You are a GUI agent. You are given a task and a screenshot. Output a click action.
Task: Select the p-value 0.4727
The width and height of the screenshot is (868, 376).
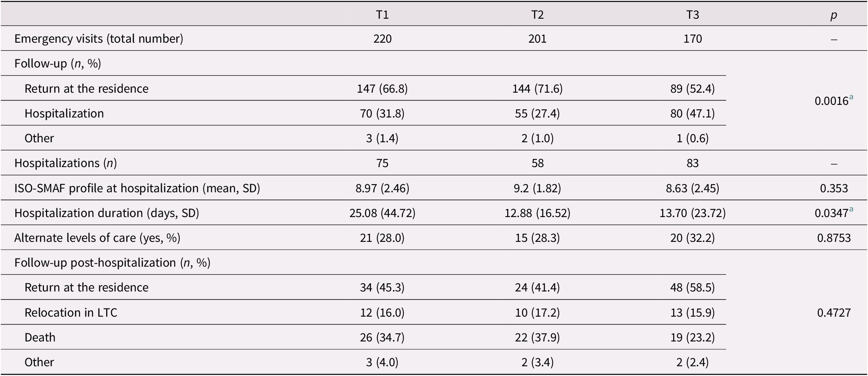[x=834, y=313]
